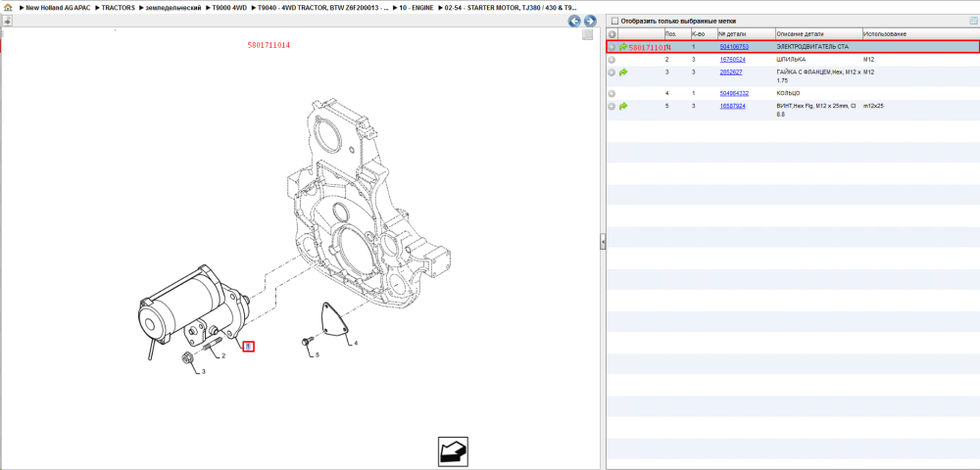The image size is (980, 470).
Task: Go to next illustration with right arrow
Action: (589, 21)
